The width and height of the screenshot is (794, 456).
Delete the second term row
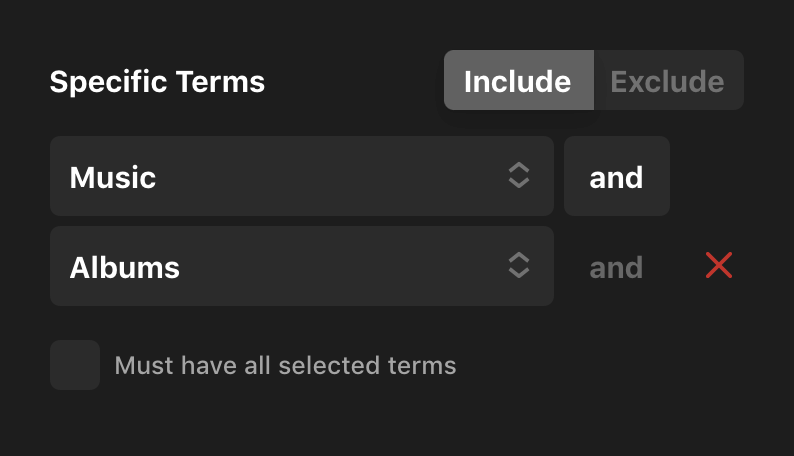[x=719, y=266]
